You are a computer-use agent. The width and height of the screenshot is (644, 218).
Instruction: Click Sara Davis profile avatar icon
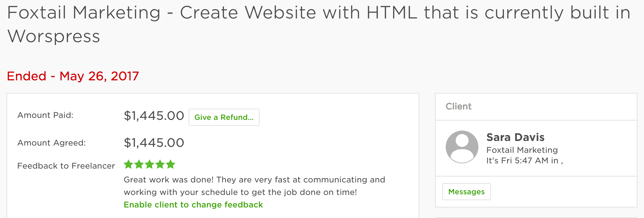pyautogui.click(x=462, y=147)
